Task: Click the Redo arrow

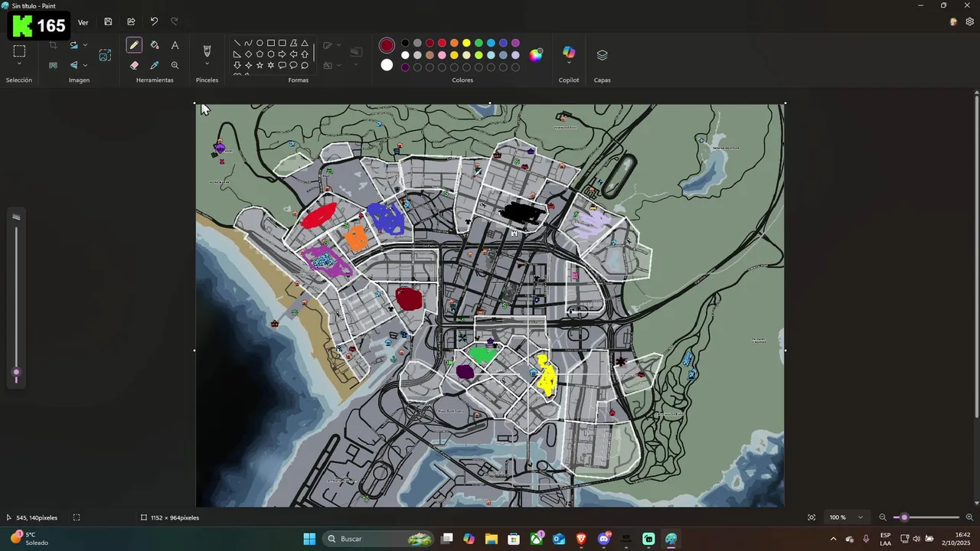Action: pyautogui.click(x=175, y=22)
